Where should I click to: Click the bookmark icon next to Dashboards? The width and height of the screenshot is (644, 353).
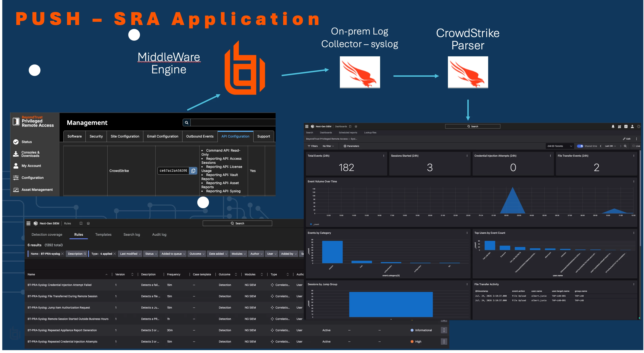click(x=350, y=127)
